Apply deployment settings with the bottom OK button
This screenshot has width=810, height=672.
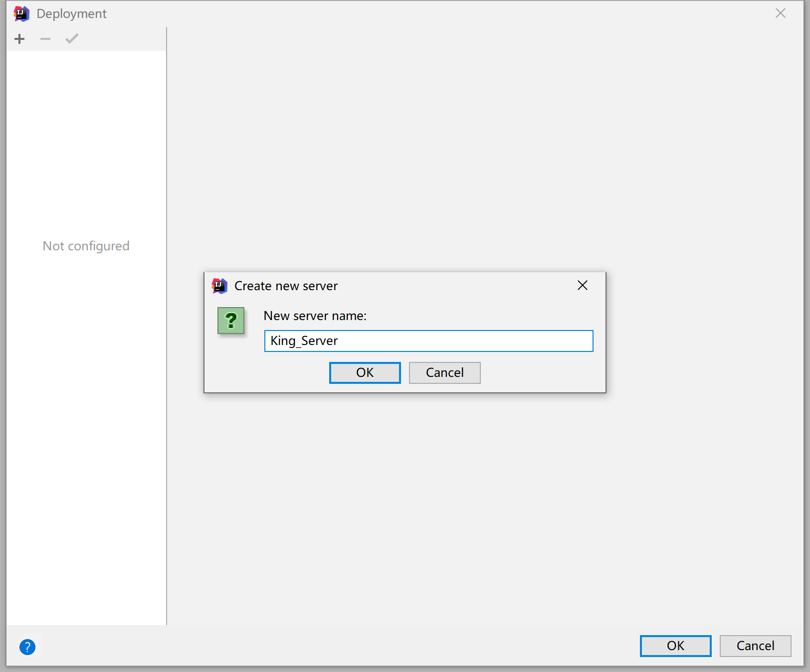tap(675, 646)
